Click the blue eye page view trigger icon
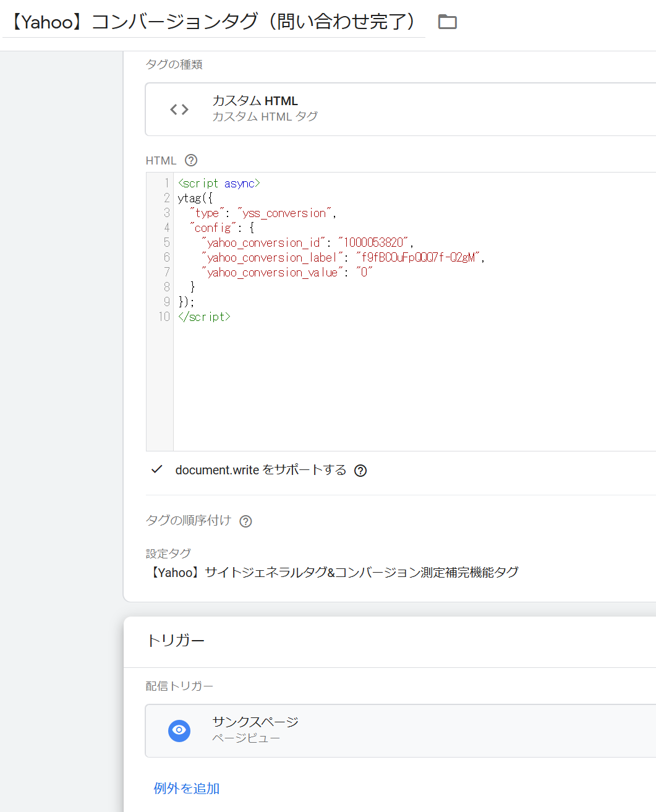The height and width of the screenshot is (812, 656). (x=179, y=730)
